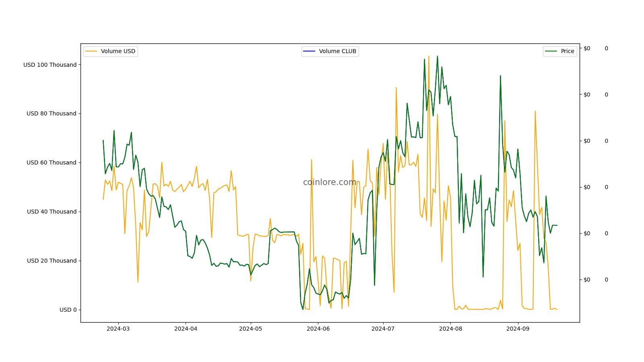Click the 2024-04 date label
The image size is (644, 362).
[x=186, y=329]
